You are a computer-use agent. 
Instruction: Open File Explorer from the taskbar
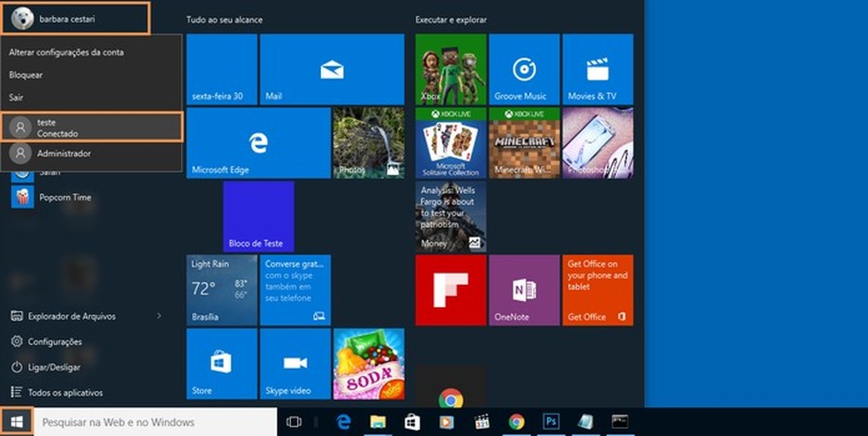378,422
